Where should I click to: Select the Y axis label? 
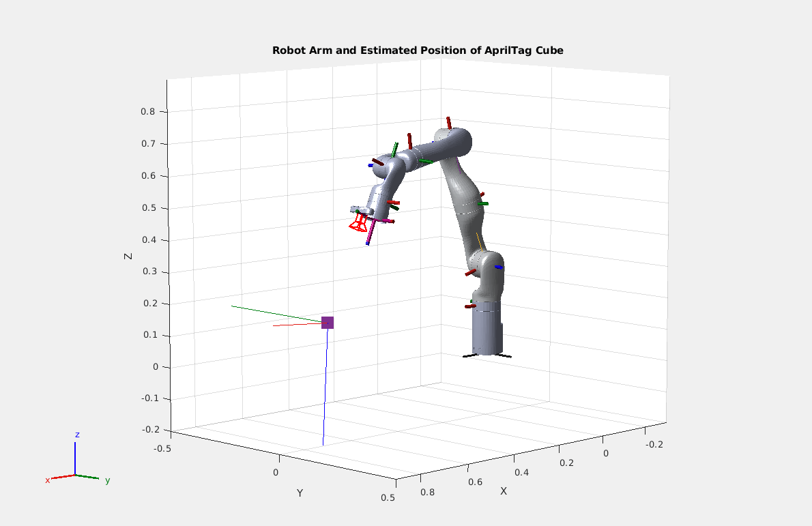(x=300, y=493)
